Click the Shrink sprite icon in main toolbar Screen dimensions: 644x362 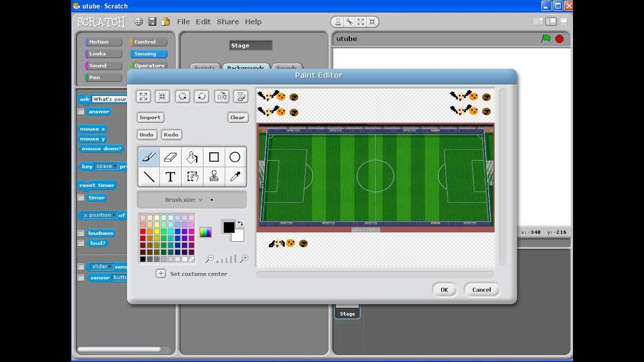coord(372,22)
